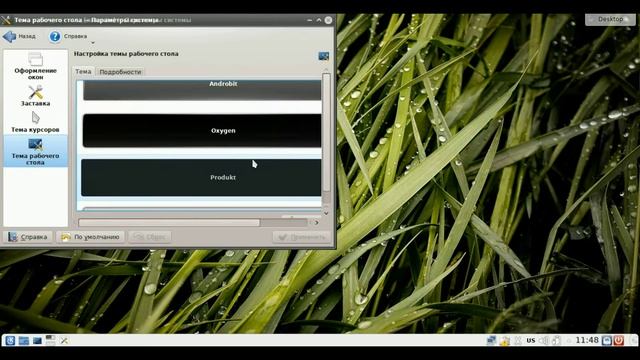Expand the hidden tray icons arrow
The image size is (640, 360).
point(569,340)
